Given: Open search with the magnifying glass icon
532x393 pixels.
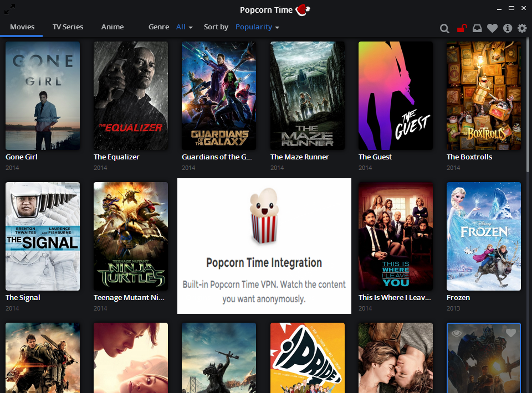Looking at the screenshot, I should (x=444, y=28).
